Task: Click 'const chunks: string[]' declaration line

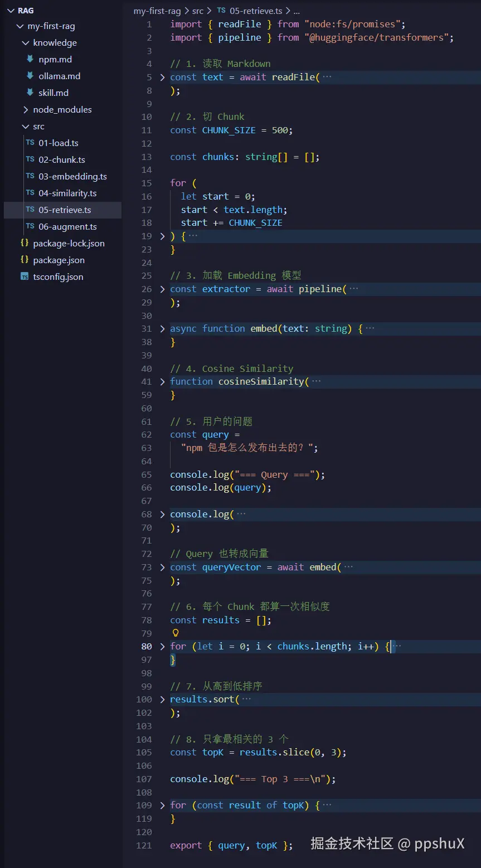Action: (x=245, y=157)
